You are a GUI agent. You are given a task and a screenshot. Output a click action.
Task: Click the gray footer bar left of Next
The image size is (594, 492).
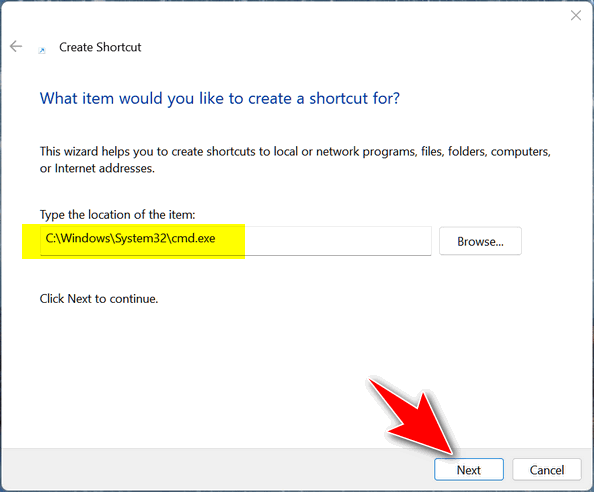pyautogui.click(x=218, y=470)
